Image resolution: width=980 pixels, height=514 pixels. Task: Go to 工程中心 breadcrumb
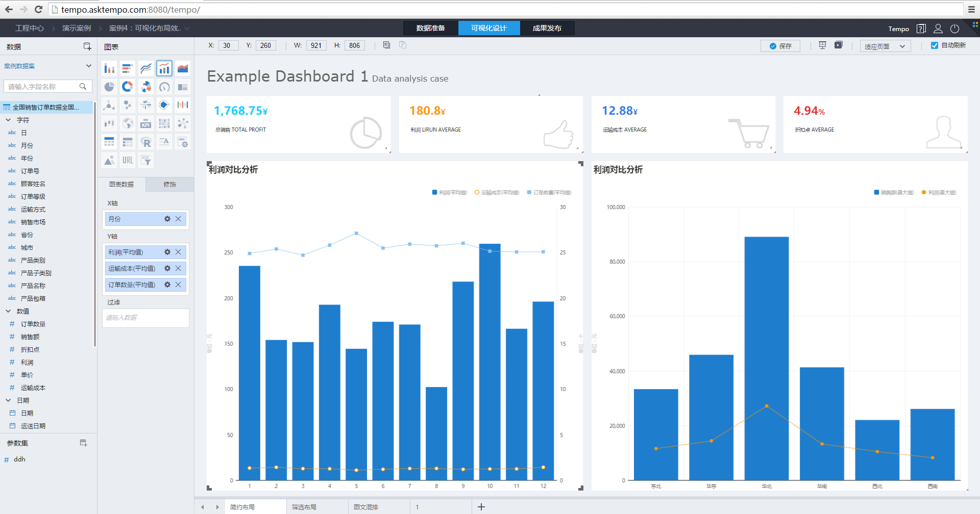[30, 28]
